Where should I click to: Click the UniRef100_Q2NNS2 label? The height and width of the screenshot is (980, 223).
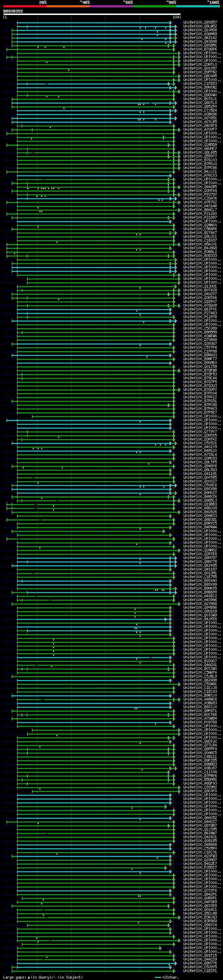[200, 550]
